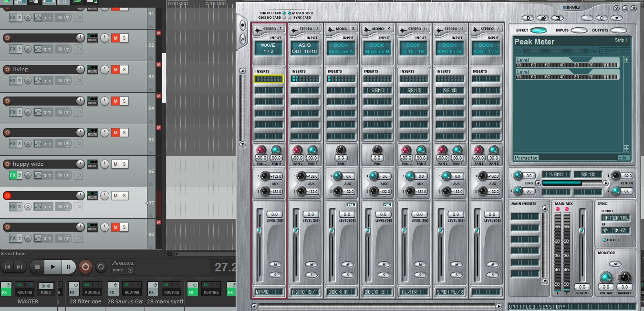Save session in E-MU mixer

(557, 18)
